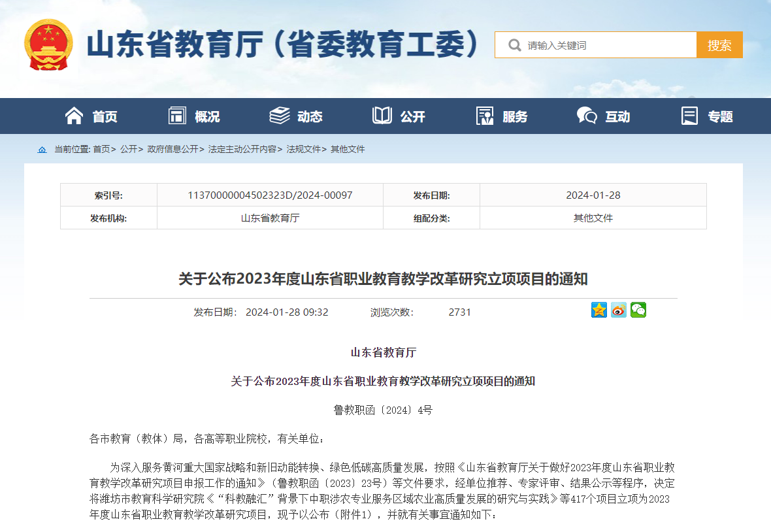Click the centered 山东省教育厅 heading in the article
Image resolution: width=771 pixels, height=532 pixels.
[x=383, y=352]
